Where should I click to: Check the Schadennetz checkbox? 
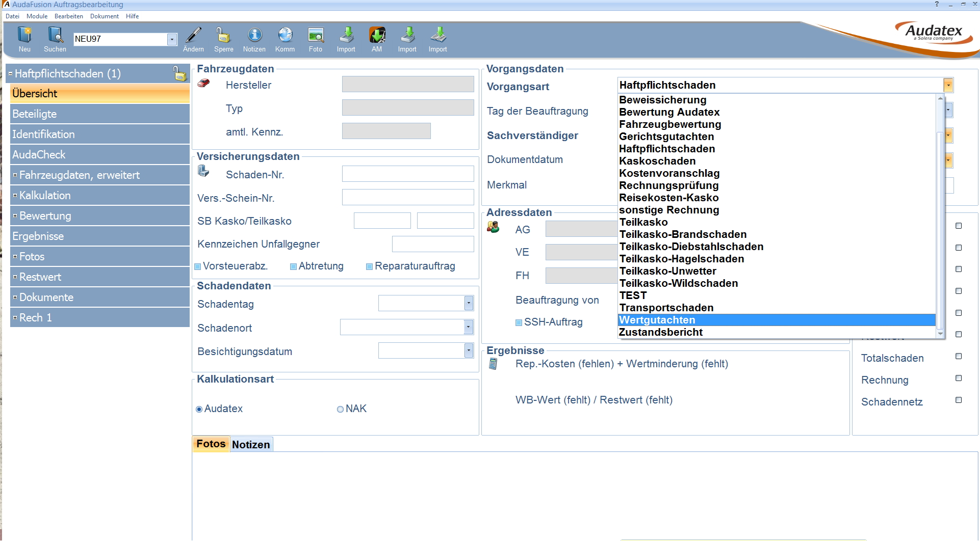tap(959, 400)
